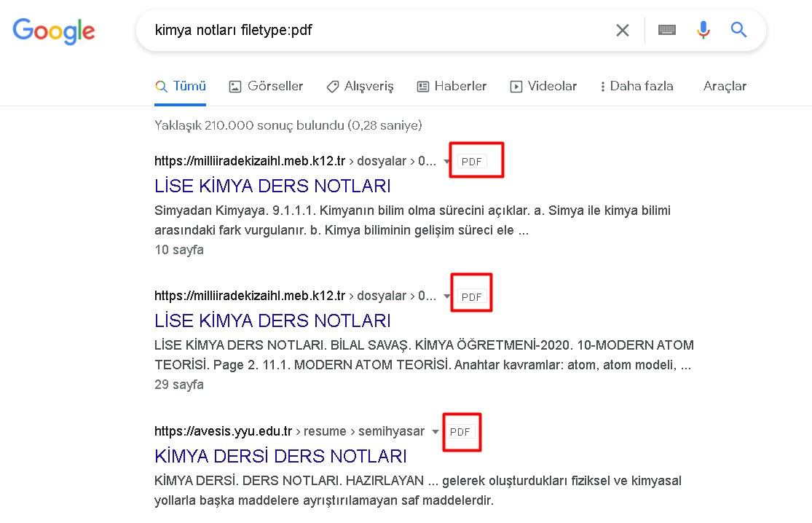
Task: Click the Google logo
Action: 54,31
